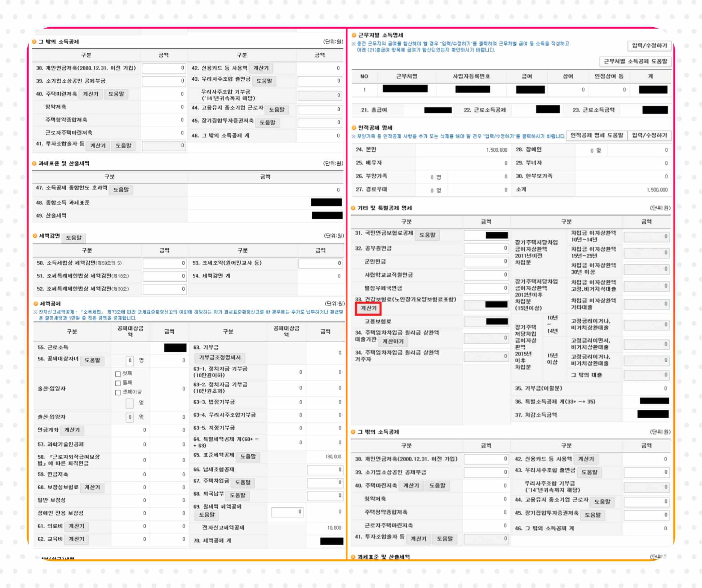The image size is (702, 588).
Task: Click the 66. 납세조합공제 amount field
Action: pos(325,470)
